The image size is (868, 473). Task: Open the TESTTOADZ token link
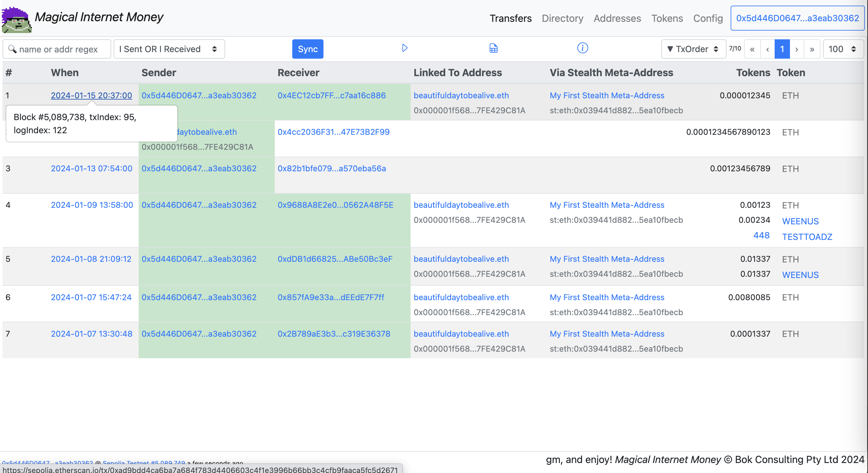click(x=807, y=237)
